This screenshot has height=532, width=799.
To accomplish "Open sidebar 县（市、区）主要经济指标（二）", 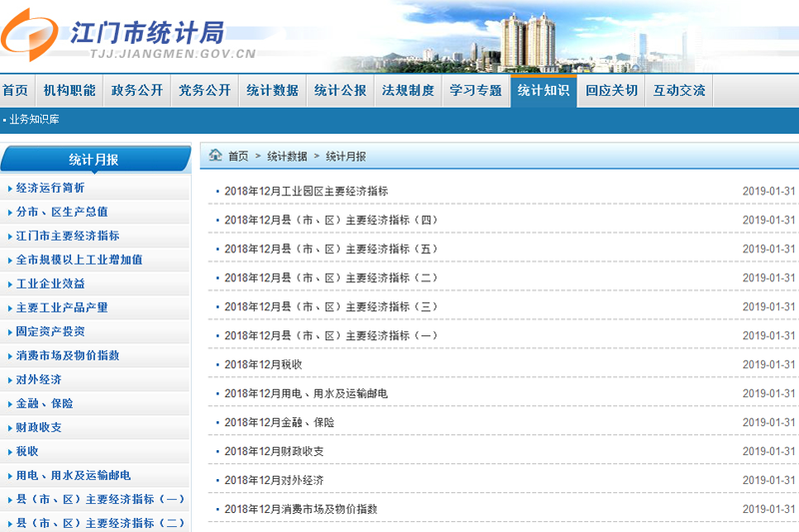I will (101, 523).
